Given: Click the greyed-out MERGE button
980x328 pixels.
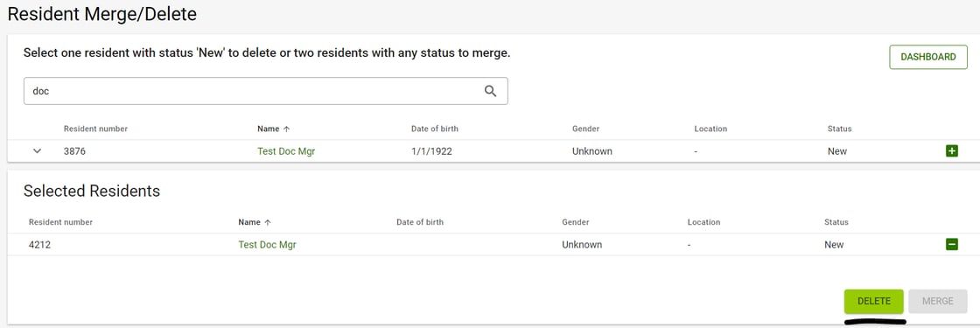Looking at the screenshot, I should (938, 301).
